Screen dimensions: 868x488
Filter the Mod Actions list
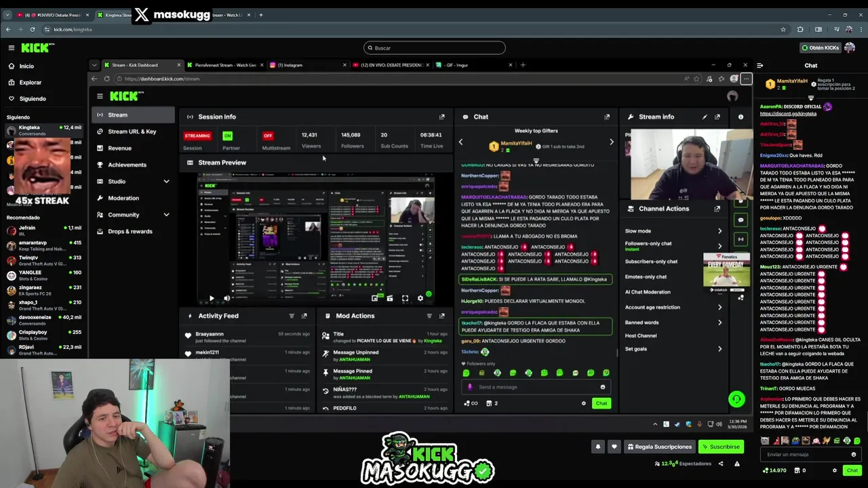tap(429, 316)
